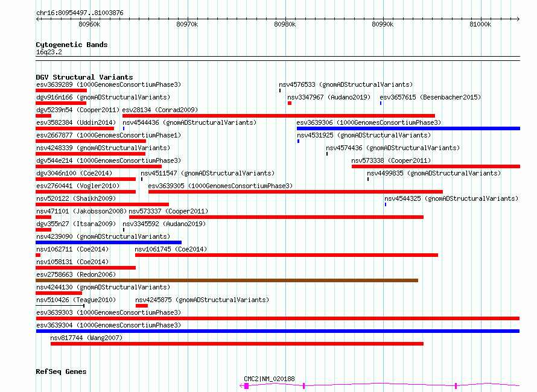Select nsv510426 (Teague2010) label
The image size is (537, 392).
tap(76, 300)
